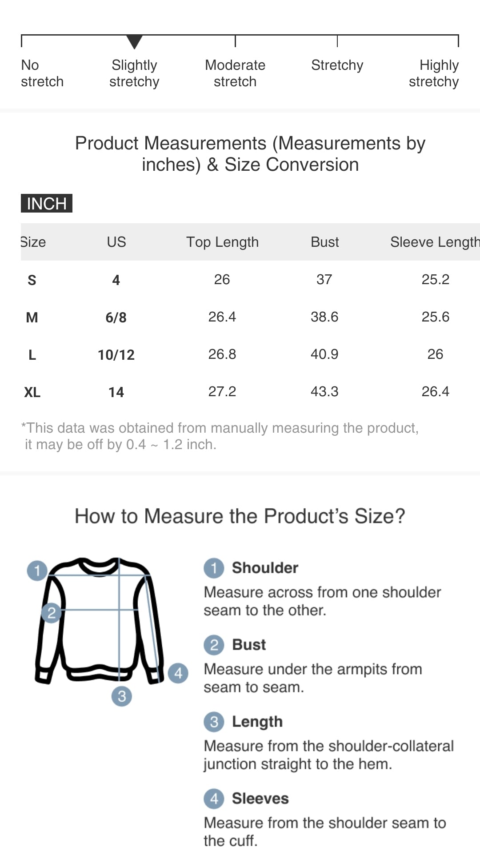Click numbered badge 3 below sweater diagram
The height and width of the screenshot is (868, 480).
point(122,696)
